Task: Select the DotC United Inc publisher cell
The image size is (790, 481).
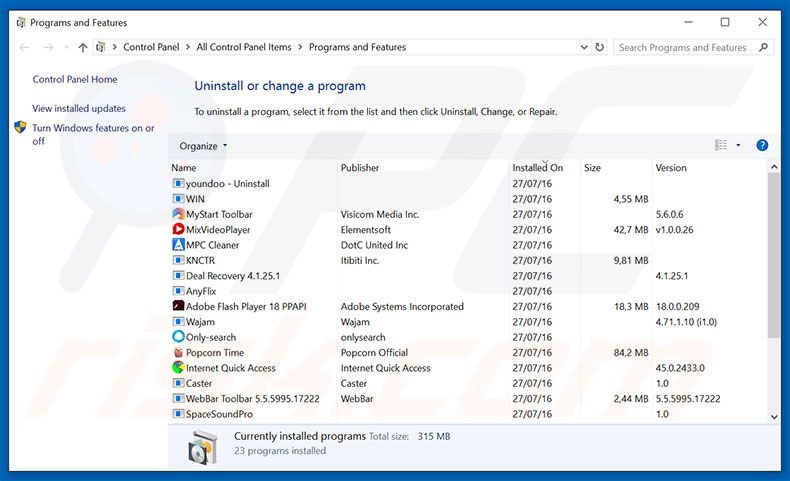Action: tap(374, 245)
